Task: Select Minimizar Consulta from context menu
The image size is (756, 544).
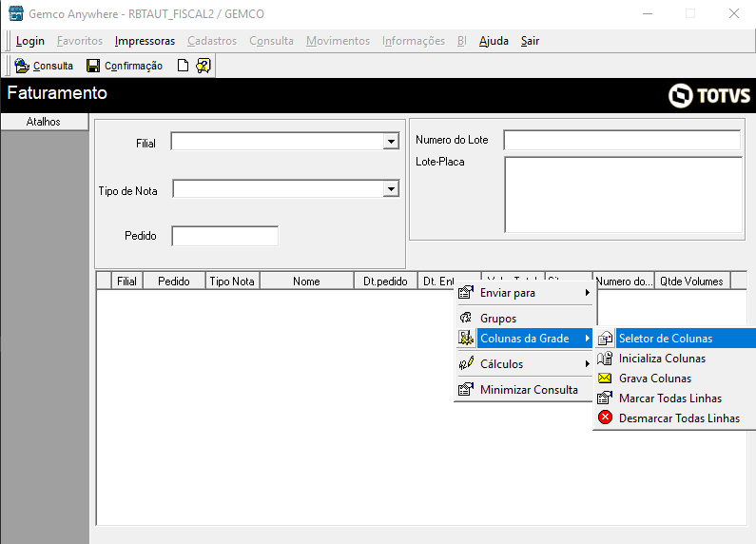Action: click(525, 390)
